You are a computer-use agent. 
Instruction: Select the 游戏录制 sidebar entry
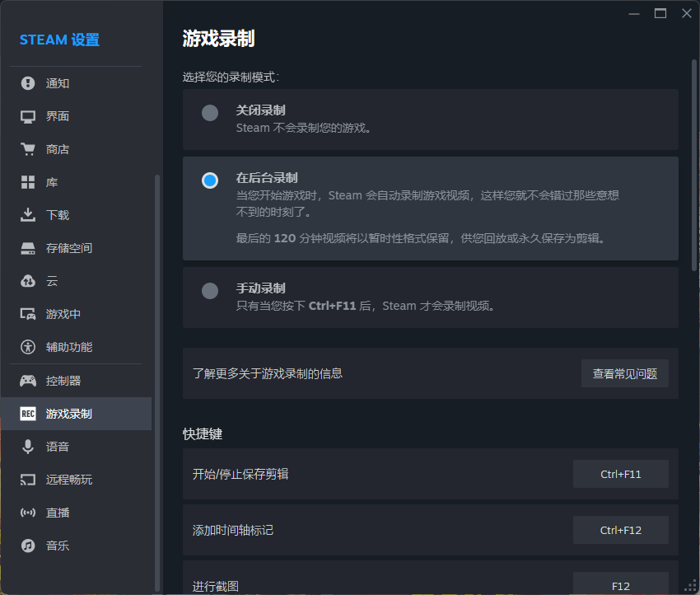(x=76, y=414)
